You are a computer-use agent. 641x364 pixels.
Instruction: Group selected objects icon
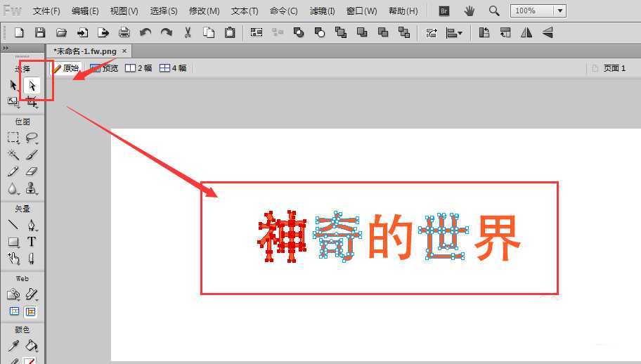click(257, 33)
